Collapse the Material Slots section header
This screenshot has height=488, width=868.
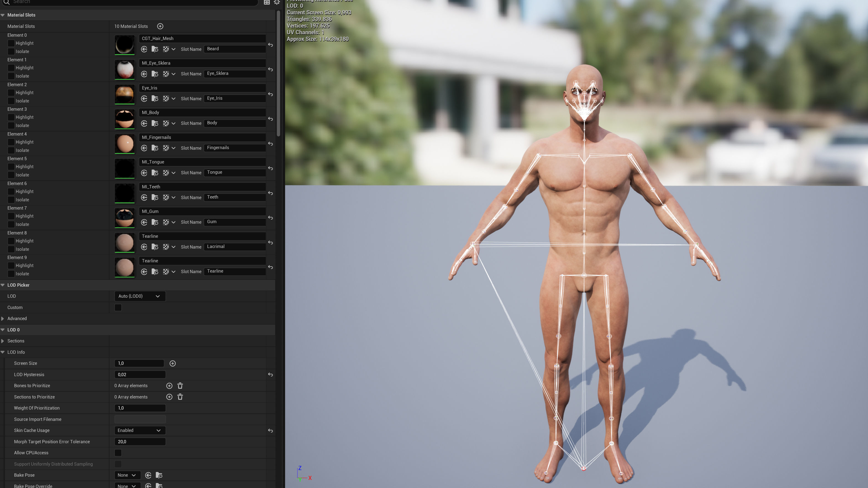tap(3, 15)
